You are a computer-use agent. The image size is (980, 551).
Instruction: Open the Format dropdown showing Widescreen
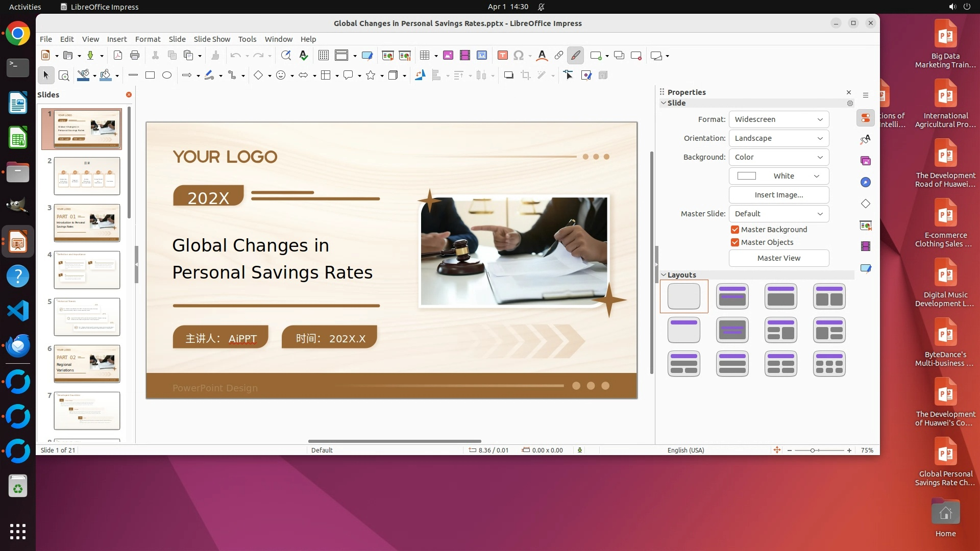pos(778,119)
